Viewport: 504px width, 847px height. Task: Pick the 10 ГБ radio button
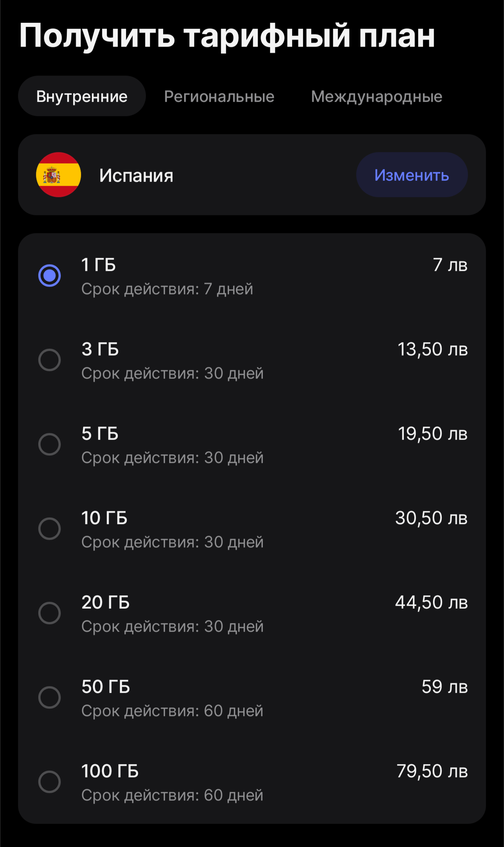coord(49,529)
